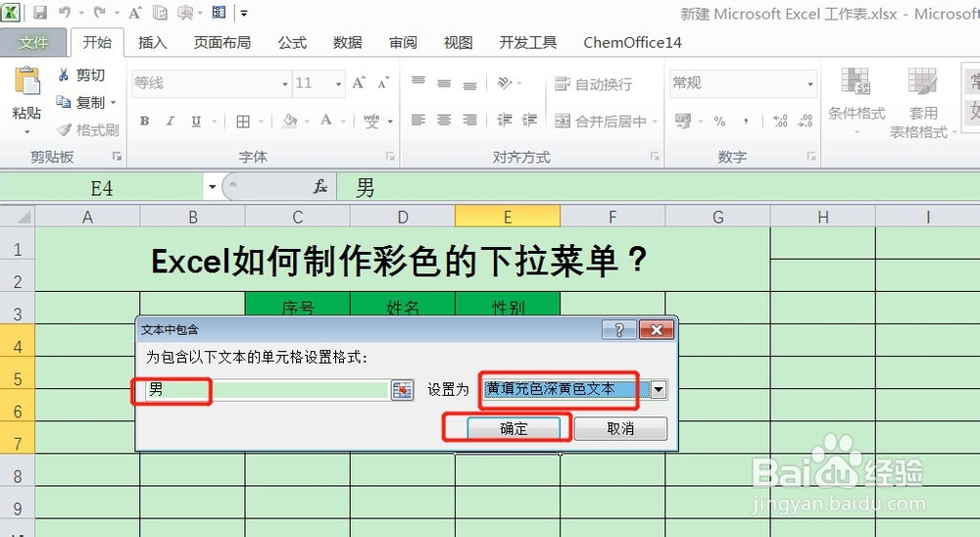Click the 取消 (Cancel) button
980x537 pixels.
pyautogui.click(x=620, y=428)
